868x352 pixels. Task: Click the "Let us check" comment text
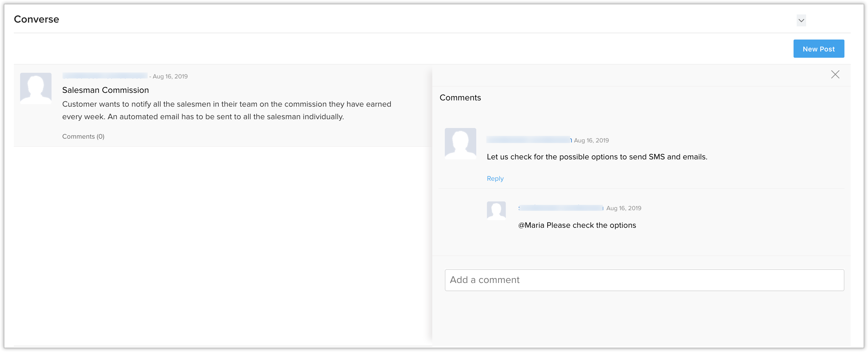pos(597,157)
